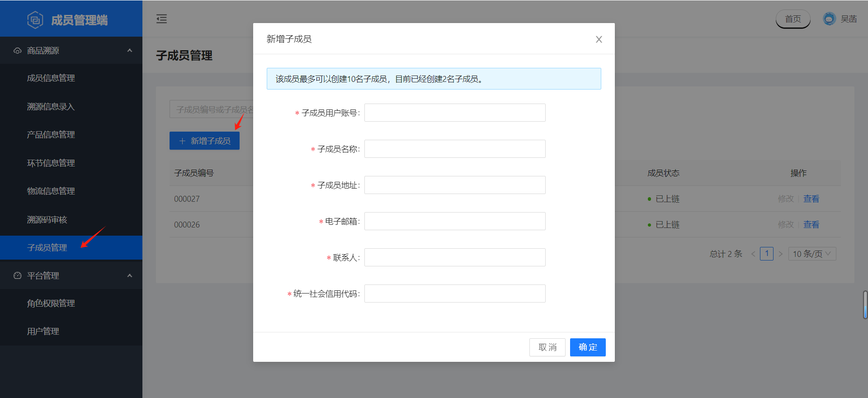
Task: Focus the 电子邮箱 input field
Action: coord(455,221)
